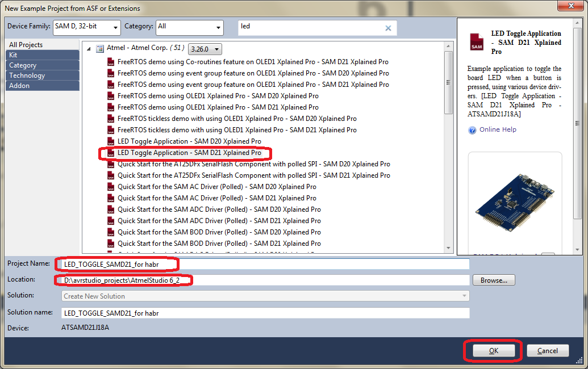The height and width of the screenshot is (369, 588).
Task: Click the SAM logo in description panel
Action: (x=477, y=41)
